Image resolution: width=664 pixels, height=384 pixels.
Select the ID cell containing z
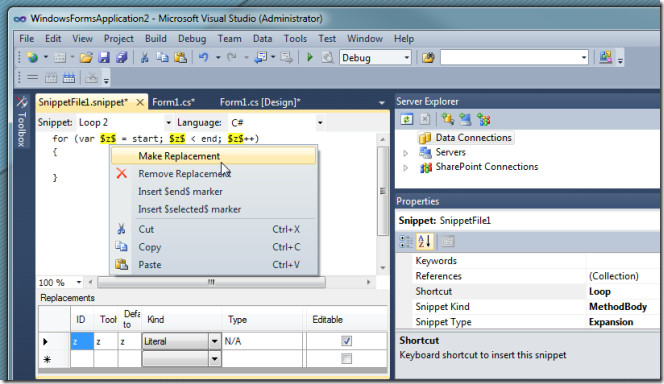(x=82, y=341)
